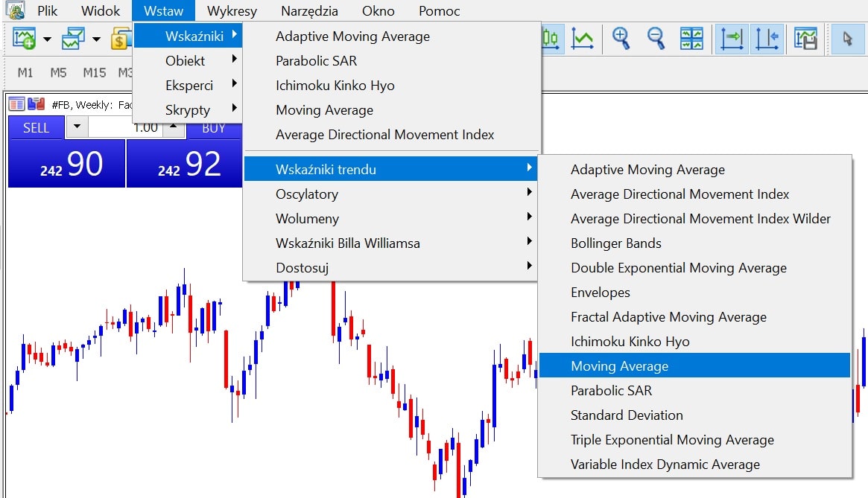Viewport: 868px width, 498px height.
Task: Switch to M15 timeframe
Action: (x=94, y=72)
